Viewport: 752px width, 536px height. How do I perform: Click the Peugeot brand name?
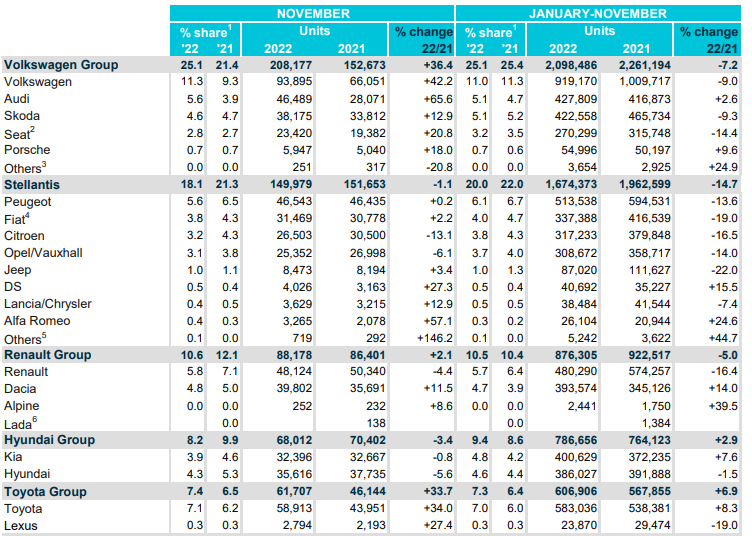point(27,202)
